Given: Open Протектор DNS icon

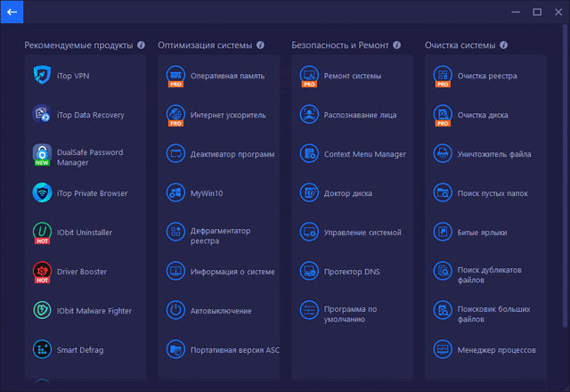Looking at the screenshot, I should 309,271.
